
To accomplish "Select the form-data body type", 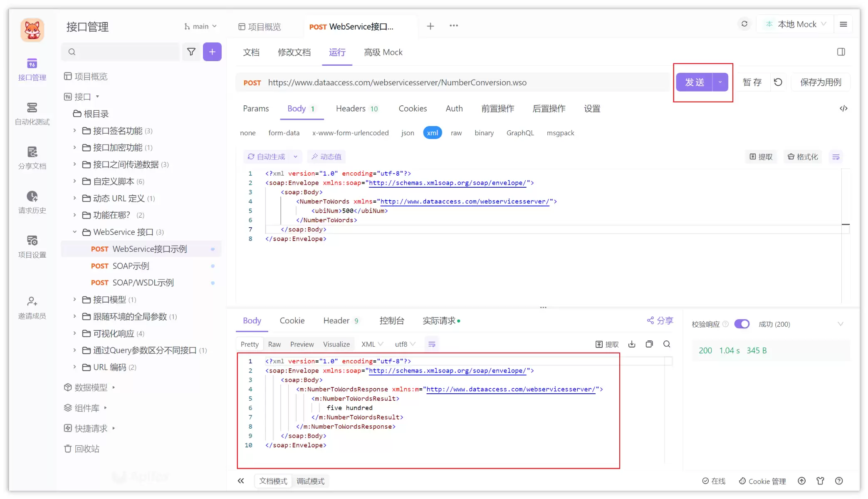I will coord(284,133).
